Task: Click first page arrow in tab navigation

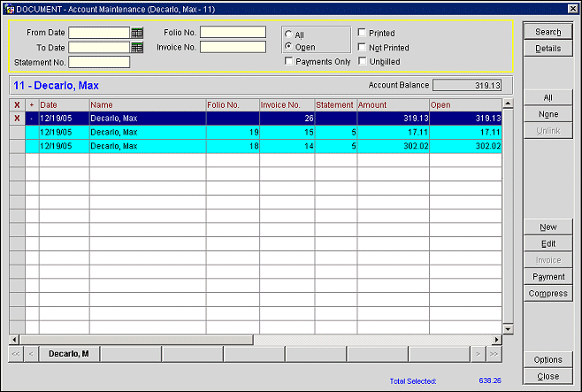Action: (x=16, y=354)
